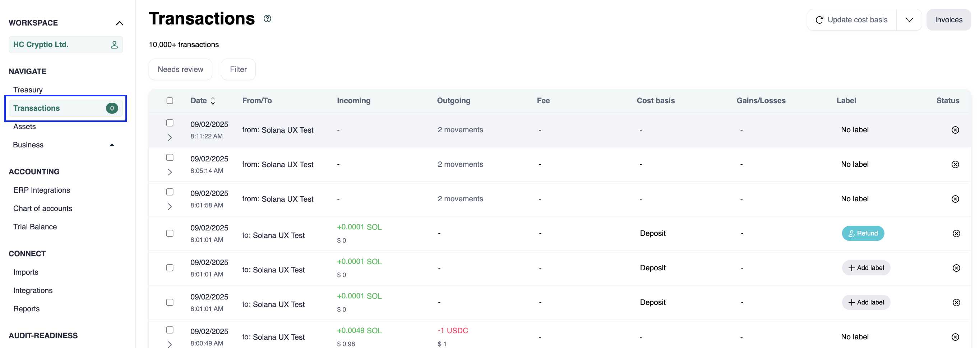Click status icon of 8:01:58 AM transaction
The width and height of the screenshot is (980, 348).
pos(955,199)
